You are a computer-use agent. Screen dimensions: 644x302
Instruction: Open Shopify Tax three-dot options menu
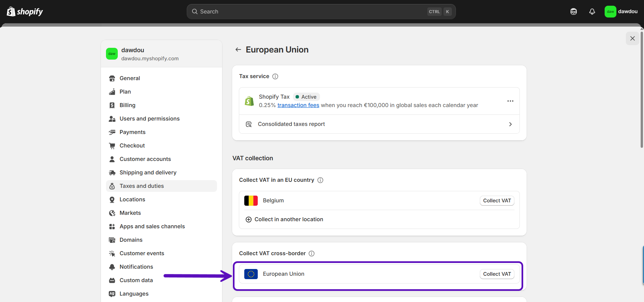coord(510,101)
